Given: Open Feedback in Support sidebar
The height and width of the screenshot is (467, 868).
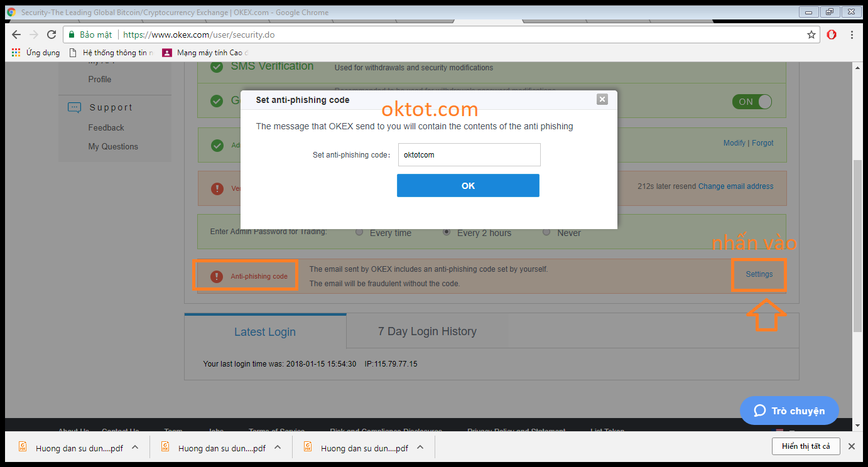Looking at the screenshot, I should (x=106, y=127).
